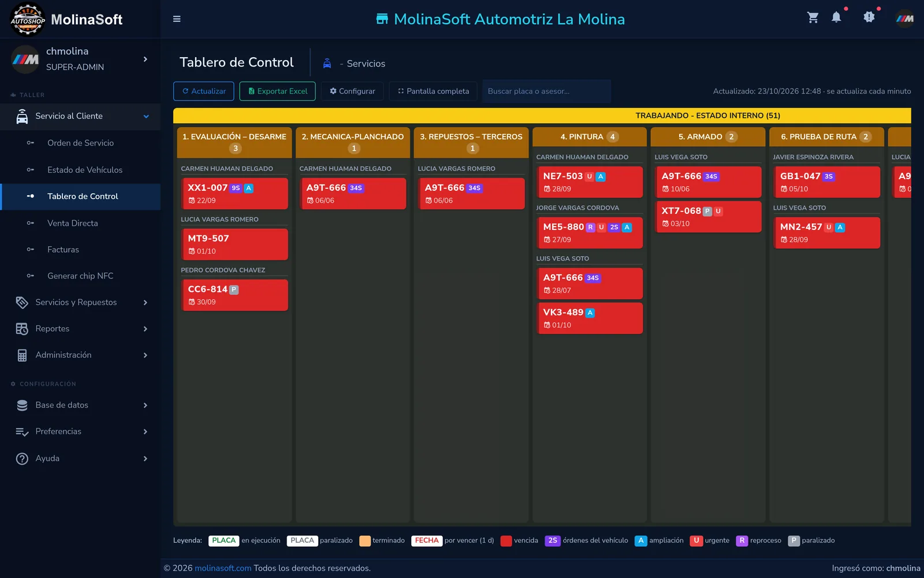924x578 pixels.
Task: Click the A badge on plate VK3-489
Action: [590, 313]
